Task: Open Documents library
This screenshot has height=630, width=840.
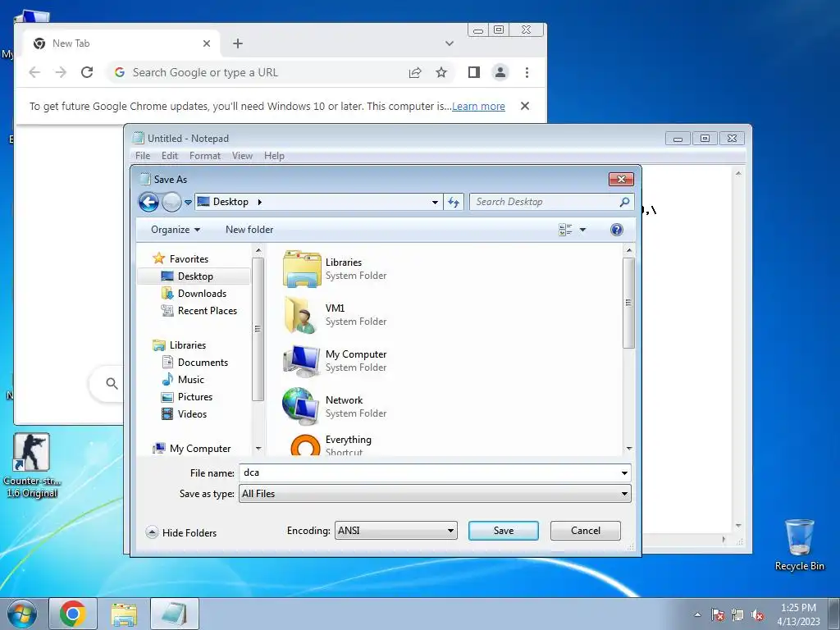Action: click(x=203, y=362)
